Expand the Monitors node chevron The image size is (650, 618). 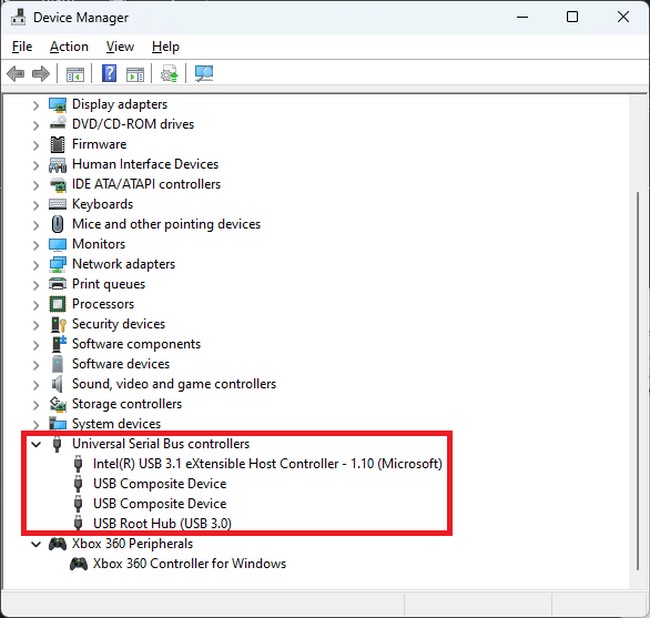(x=36, y=245)
